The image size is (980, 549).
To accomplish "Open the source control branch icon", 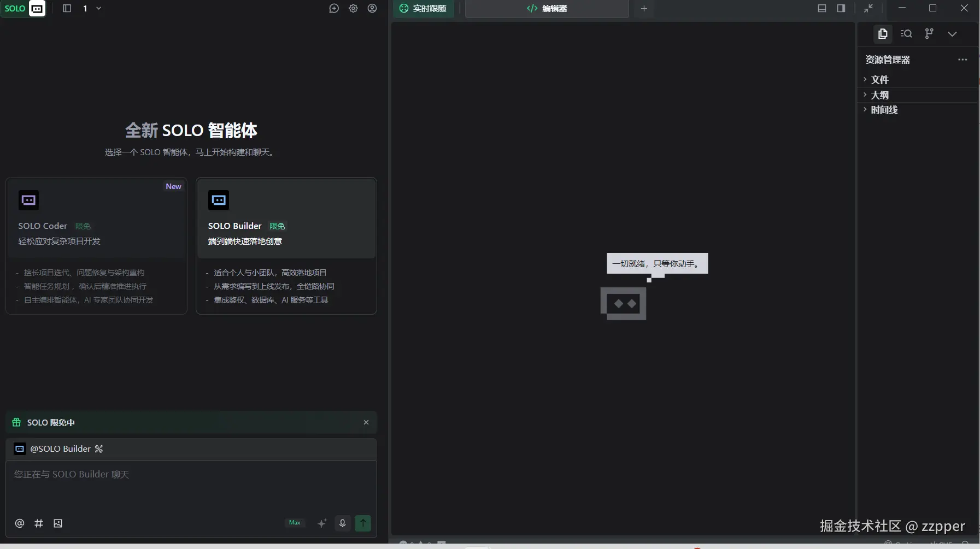I will point(929,34).
